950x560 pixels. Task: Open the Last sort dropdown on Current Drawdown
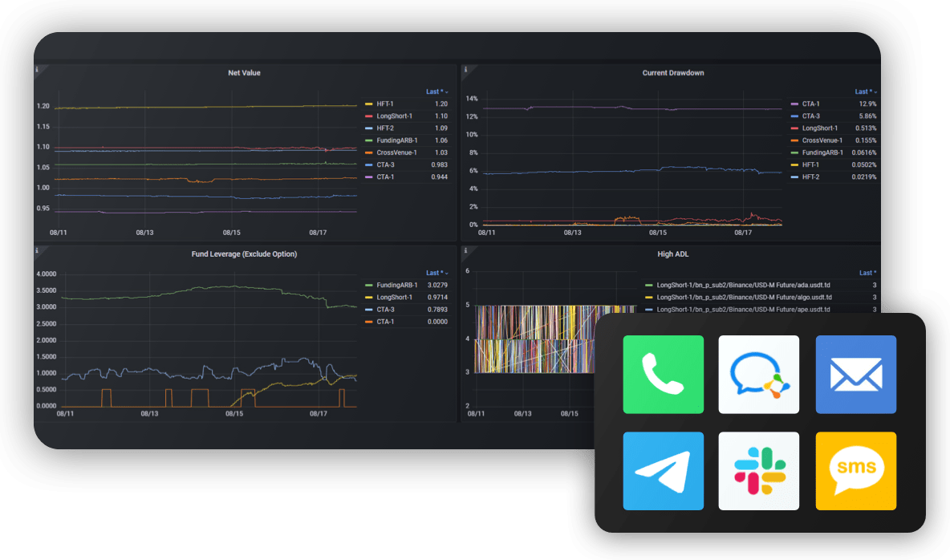point(864,91)
